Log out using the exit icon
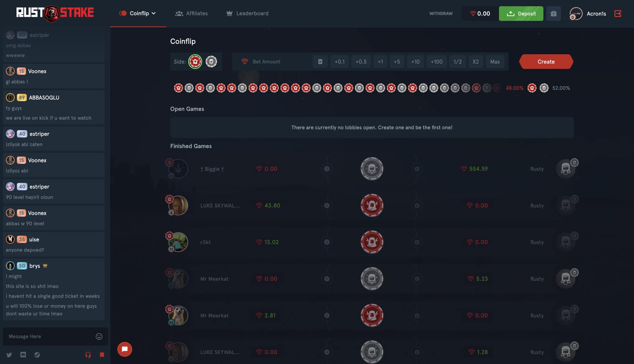Screen dimensions: 634x364 click(x=618, y=14)
